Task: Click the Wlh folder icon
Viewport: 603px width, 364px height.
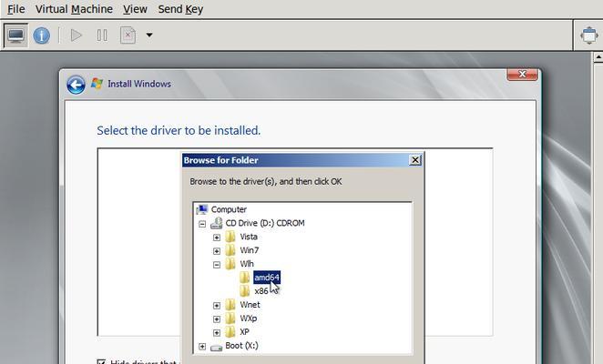Action: pos(230,264)
